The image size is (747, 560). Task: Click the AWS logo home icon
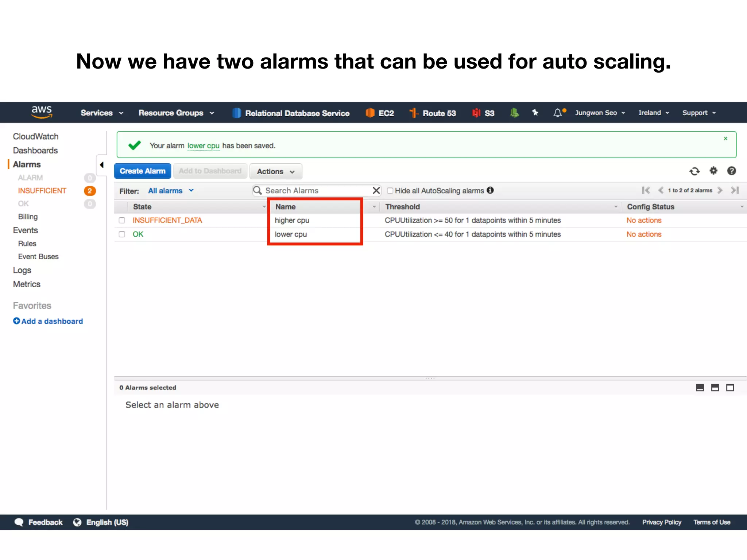pos(42,112)
